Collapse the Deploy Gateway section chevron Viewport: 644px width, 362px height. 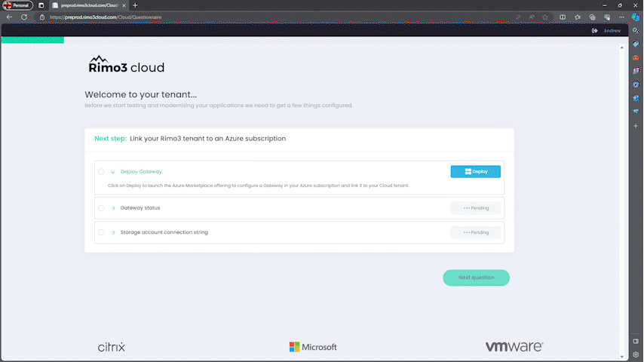pos(112,171)
